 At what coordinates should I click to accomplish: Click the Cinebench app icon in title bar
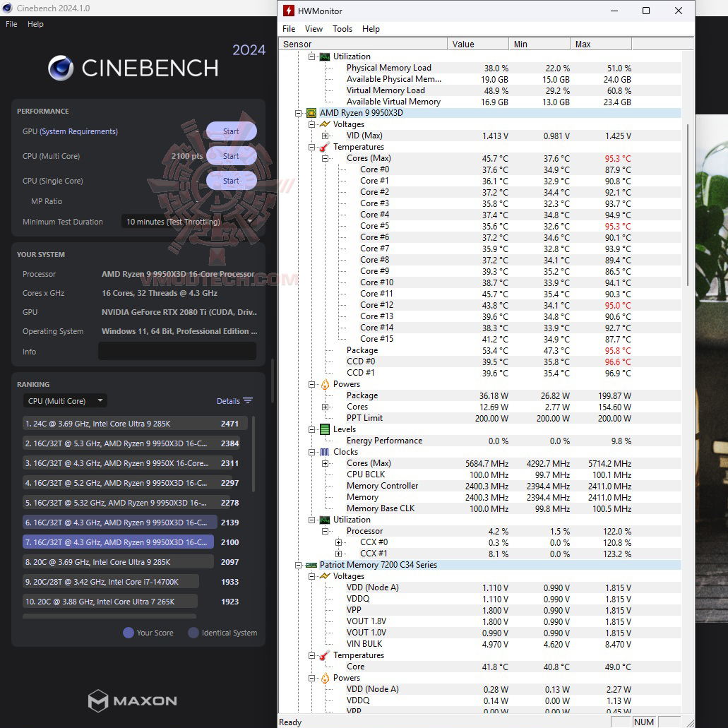tap(8, 8)
